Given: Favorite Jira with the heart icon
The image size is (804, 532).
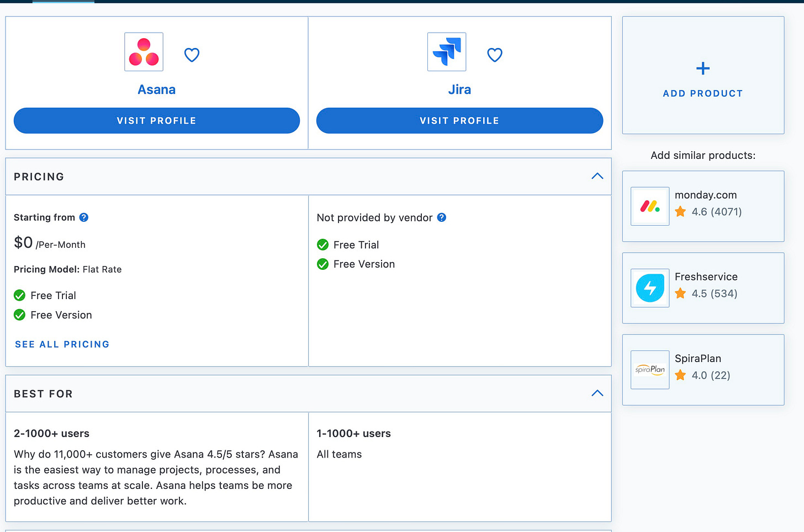Looking at the screenshot, I should tap(495, 55).
